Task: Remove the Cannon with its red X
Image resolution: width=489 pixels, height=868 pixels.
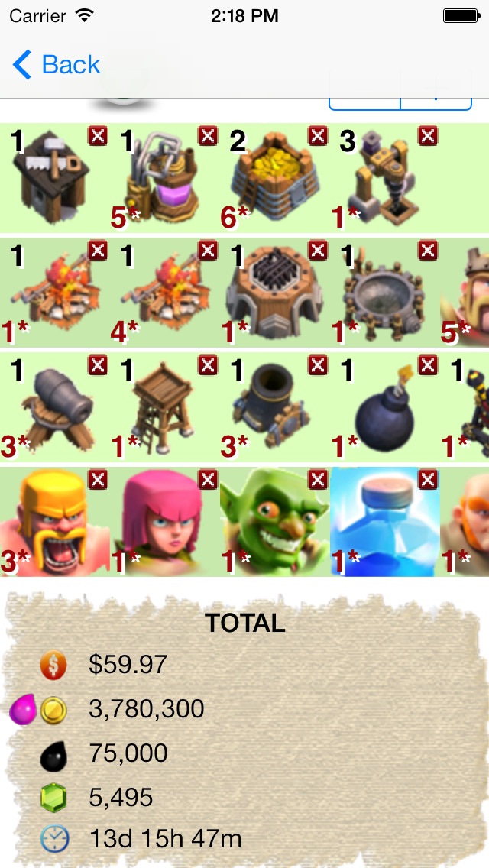Action: point(98,365)
